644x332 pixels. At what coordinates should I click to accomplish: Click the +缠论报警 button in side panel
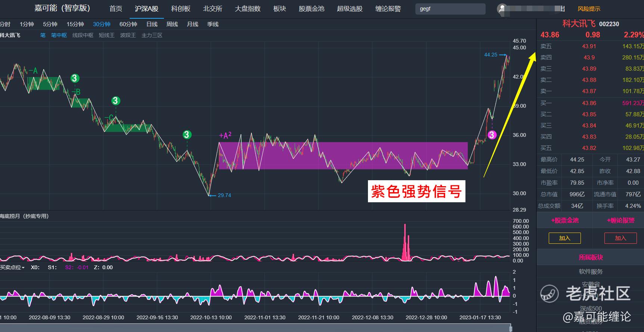621,221
